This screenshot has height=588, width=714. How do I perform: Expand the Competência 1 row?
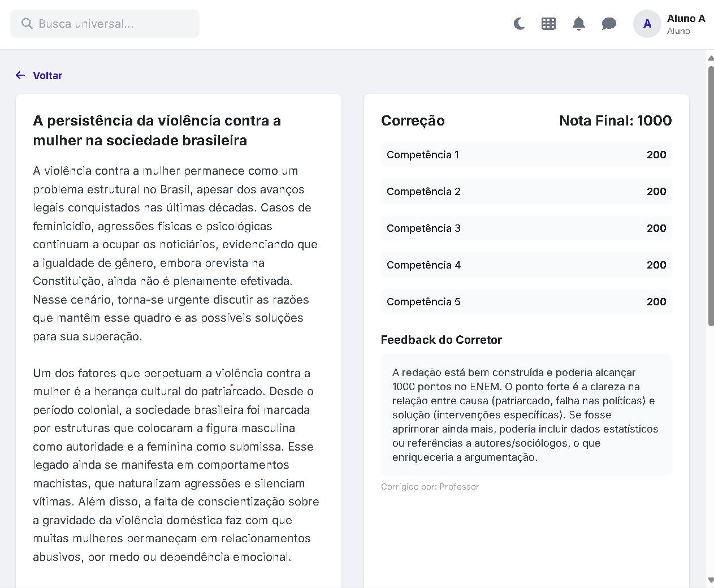pyautogui.click(x=526, y=154)
